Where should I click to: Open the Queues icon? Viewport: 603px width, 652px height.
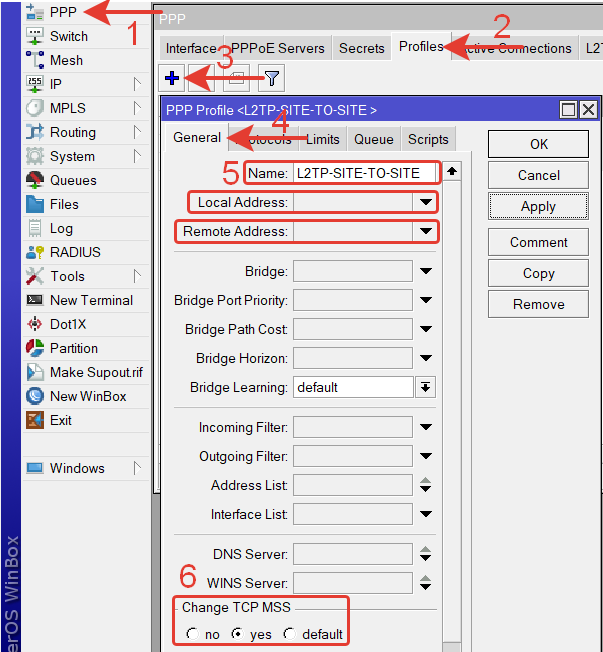coord(35,180)
